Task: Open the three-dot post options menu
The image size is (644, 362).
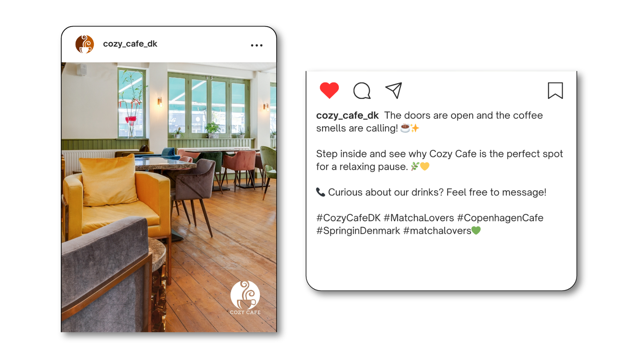Action: click(x=257, y=45)
